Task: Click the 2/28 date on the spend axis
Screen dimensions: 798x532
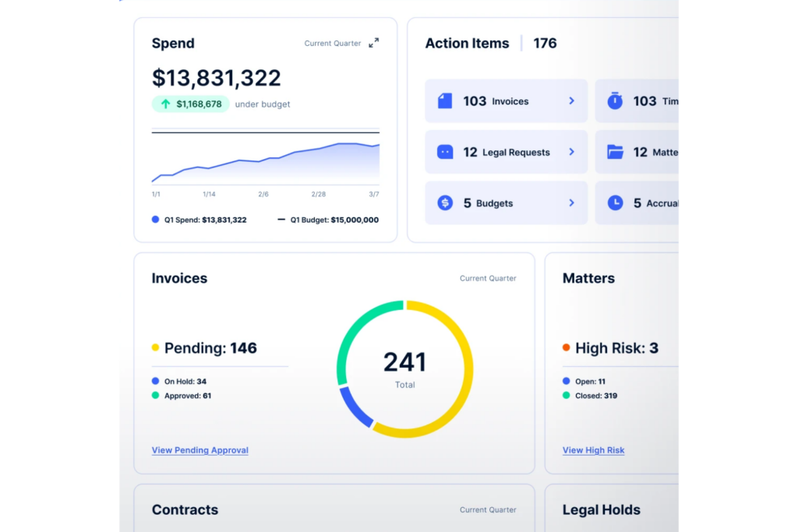Action: pyautogui.click(x=319, y=194)
